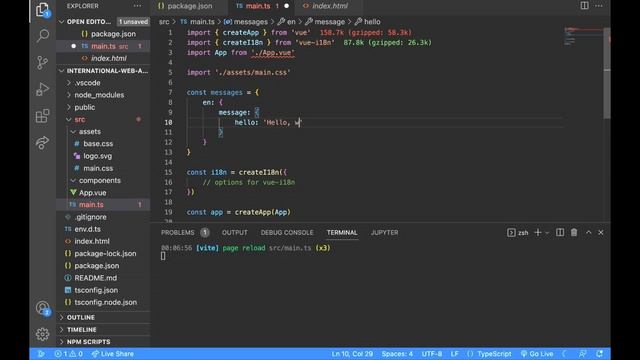Open base.css in the file tree
The height and width of the screenshot is (360, 640).
point(98,144)
